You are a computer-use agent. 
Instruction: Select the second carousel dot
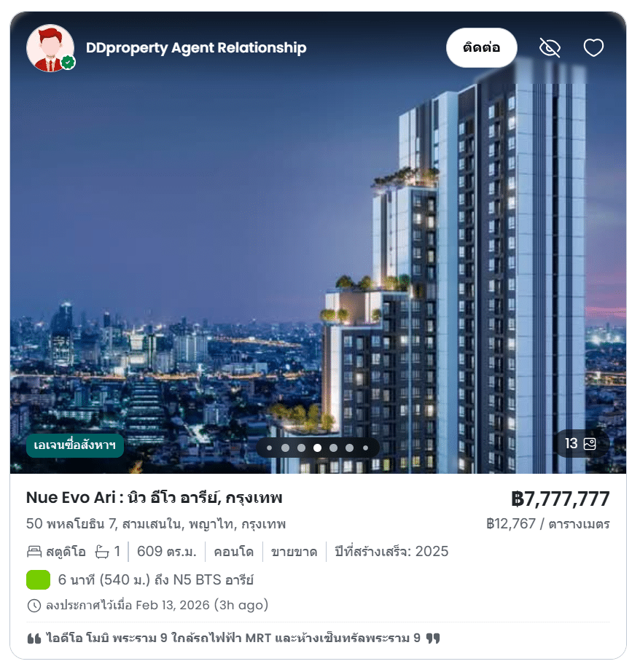(285, 448)
